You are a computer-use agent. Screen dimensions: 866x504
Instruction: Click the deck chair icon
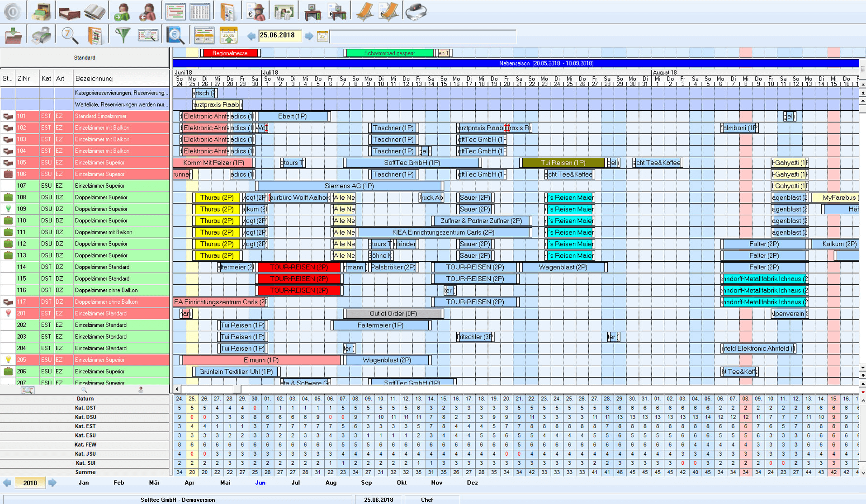point(364,12)
